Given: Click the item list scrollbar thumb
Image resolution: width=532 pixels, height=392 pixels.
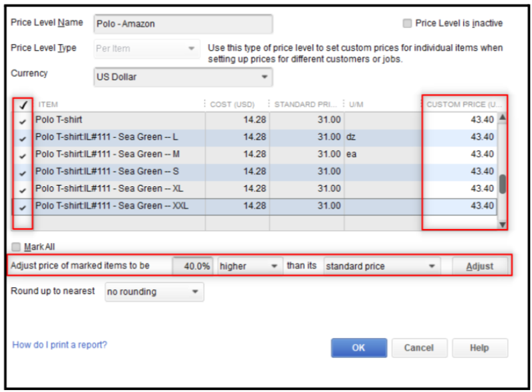Looking at the screenshot, I should [x=503, y=184].
